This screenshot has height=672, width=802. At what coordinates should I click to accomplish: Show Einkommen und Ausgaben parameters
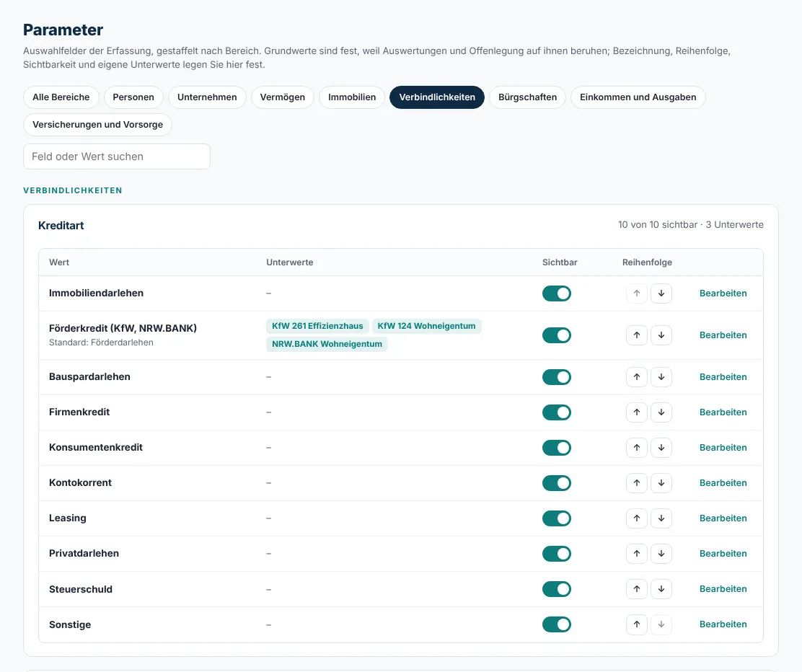(638, 97)
